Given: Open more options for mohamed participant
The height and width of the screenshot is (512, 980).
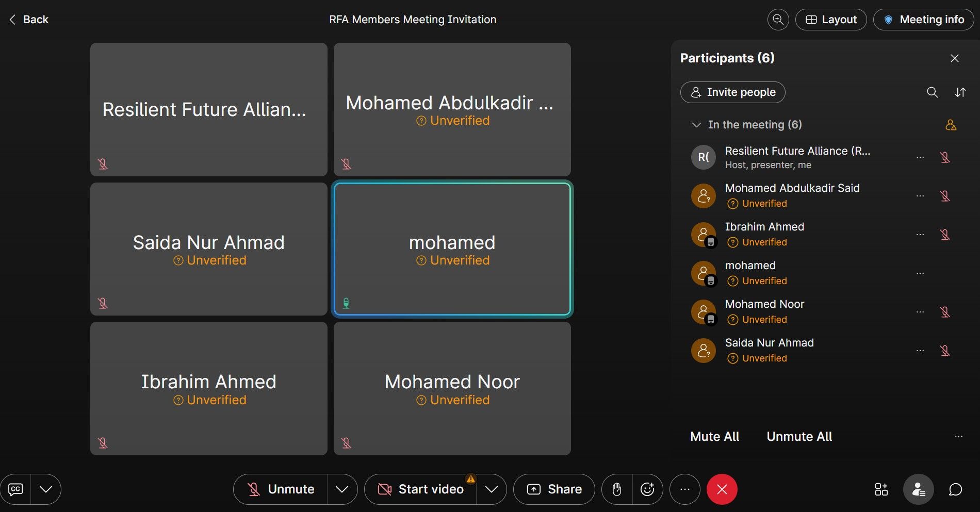Looking at the screenshot, I should [920, 273].
